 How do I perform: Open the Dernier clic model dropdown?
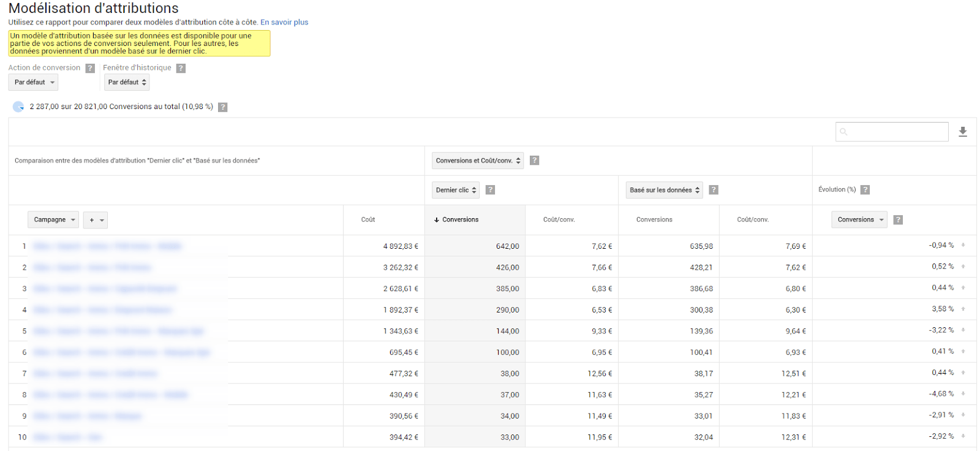(x=456, y=190)
